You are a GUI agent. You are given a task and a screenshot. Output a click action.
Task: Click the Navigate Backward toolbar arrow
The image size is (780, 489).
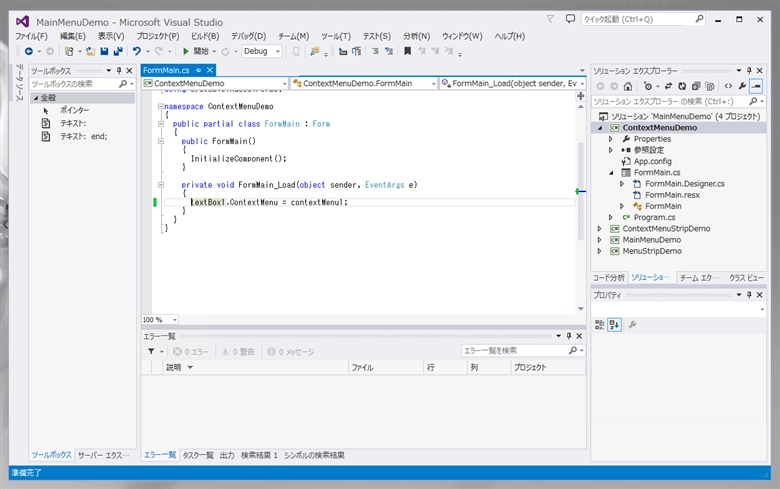click(28, 51)
